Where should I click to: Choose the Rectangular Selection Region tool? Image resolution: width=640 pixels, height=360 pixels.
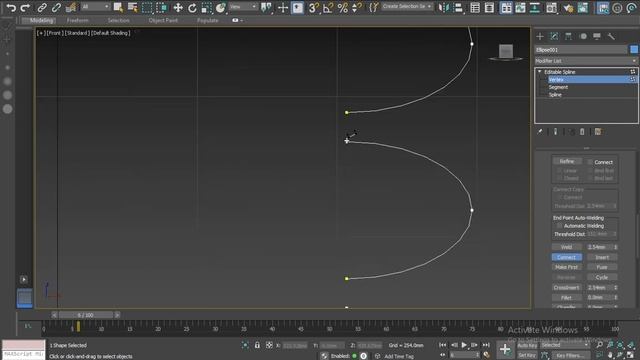click(147, 7)
